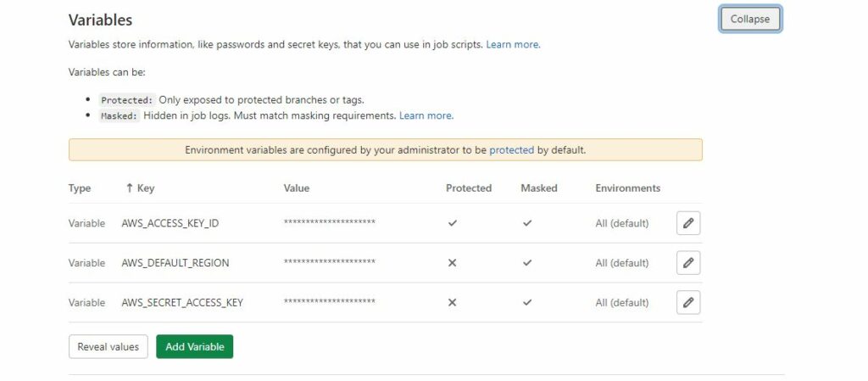
Task: Edit the AWS_DEFAULT_REGION variable pencil icon
Action: pyautogui.click(x=688, y=263)
